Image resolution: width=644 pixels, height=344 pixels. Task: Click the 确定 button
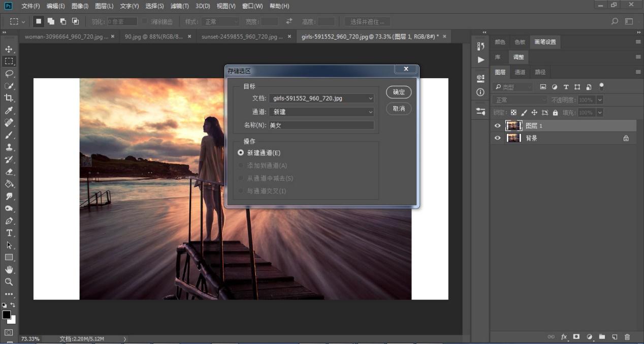[399, 92]
